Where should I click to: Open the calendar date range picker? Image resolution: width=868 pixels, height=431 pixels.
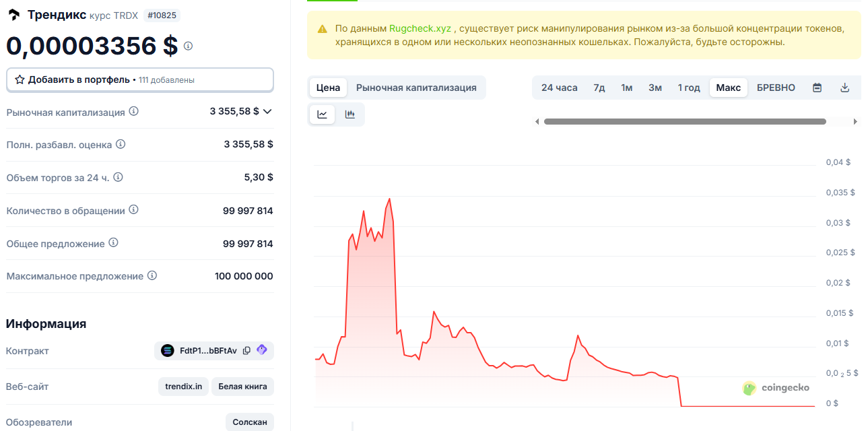pos(817,88)
